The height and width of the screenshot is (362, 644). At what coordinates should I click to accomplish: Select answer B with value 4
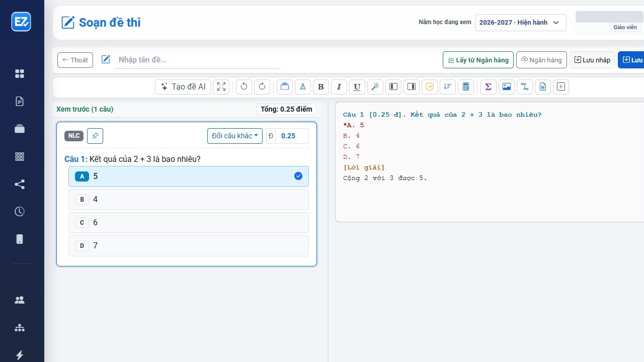(189, 200)
